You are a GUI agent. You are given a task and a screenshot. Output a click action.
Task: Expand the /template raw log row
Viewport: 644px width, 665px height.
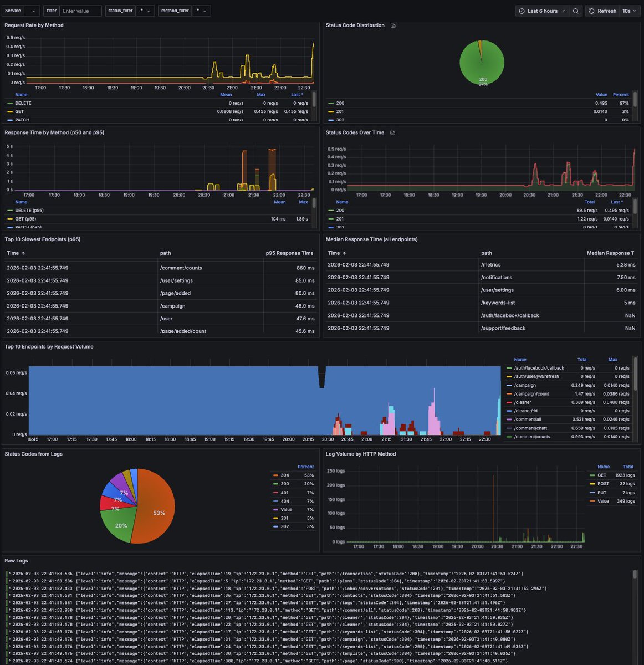tap(9, 653)
